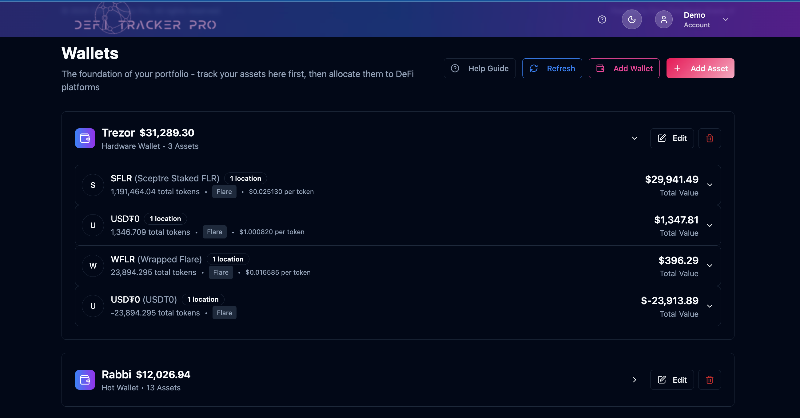Refresh wallet data
This screenshot has height=418, width=800.
click(552, 68)
